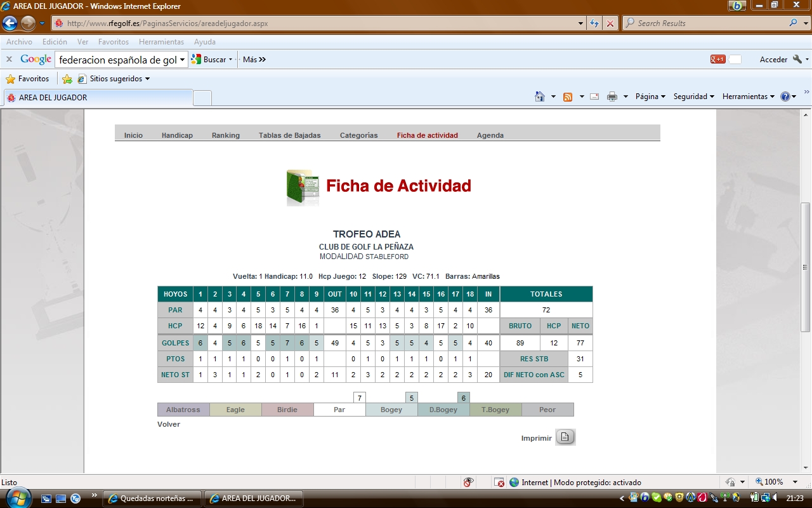
Task: Open the Seguridad dropdown menu
Action: [694, 97]
